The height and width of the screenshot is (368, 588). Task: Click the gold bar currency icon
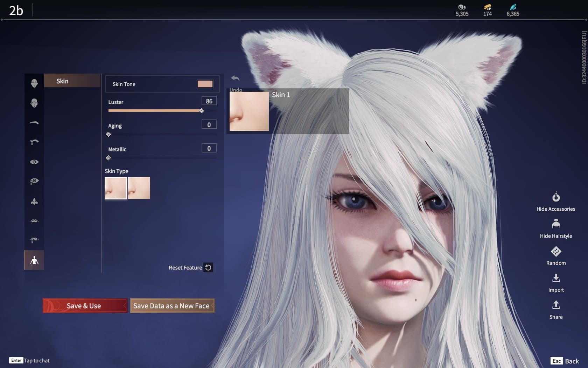[x=487, y=7]
